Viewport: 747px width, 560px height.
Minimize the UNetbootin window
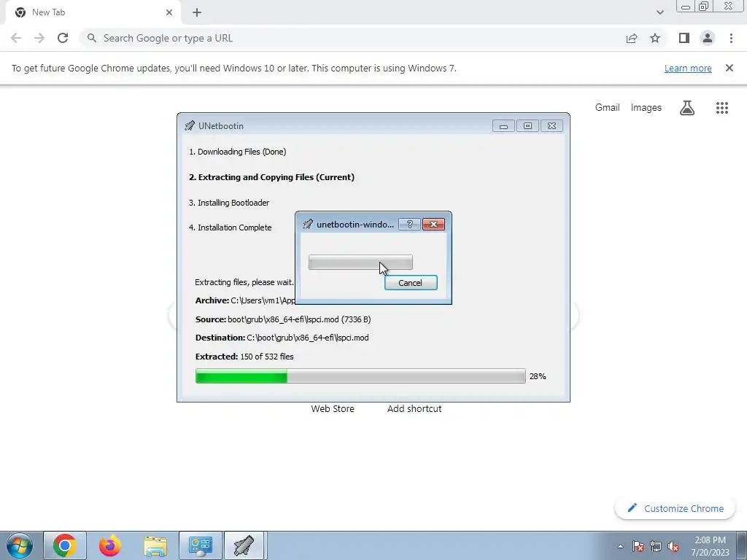[503, 126]
